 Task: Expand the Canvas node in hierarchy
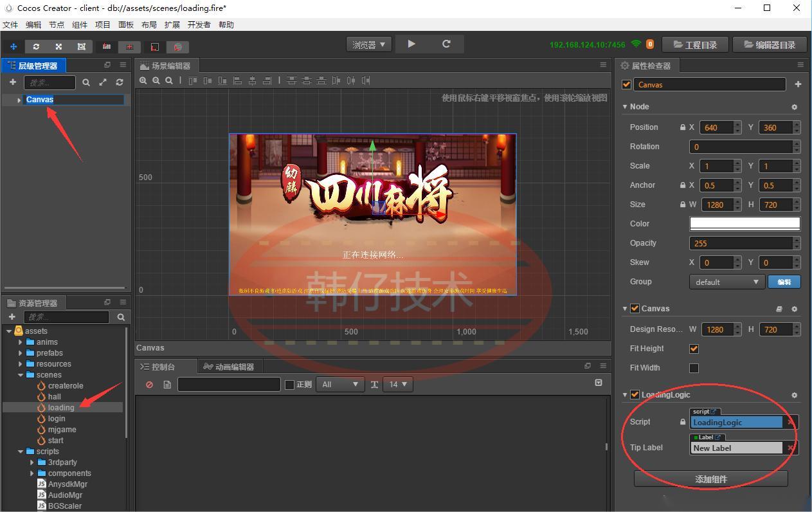pos(19,100)
